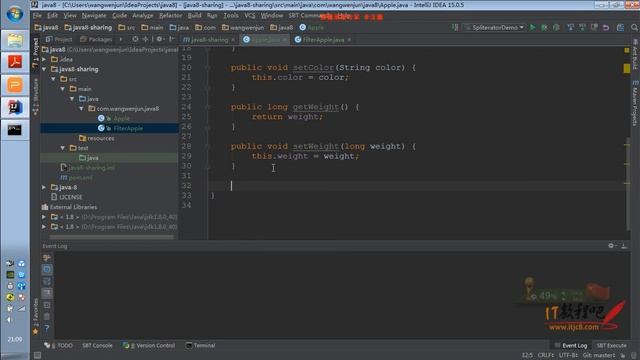Open the IntelliJ IDEA taskbar icon
Screen dimensions: 640x360
pos(15,107)
